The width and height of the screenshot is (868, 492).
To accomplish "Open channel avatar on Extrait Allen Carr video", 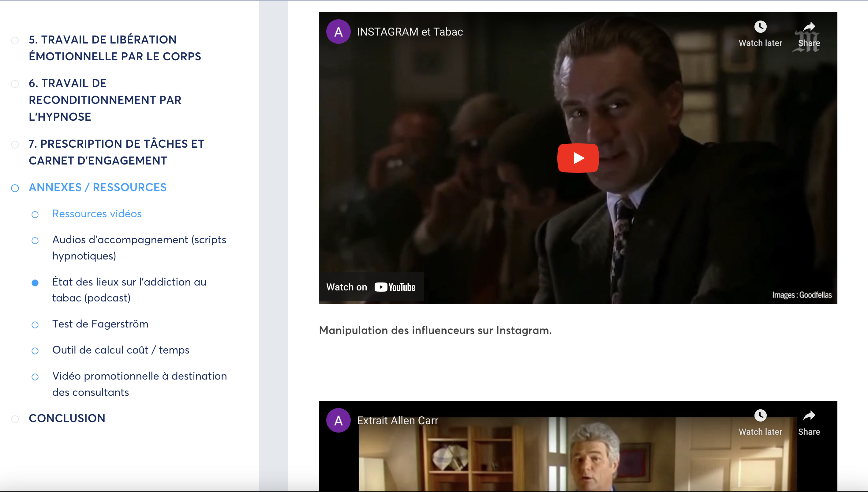I will 338,420.
